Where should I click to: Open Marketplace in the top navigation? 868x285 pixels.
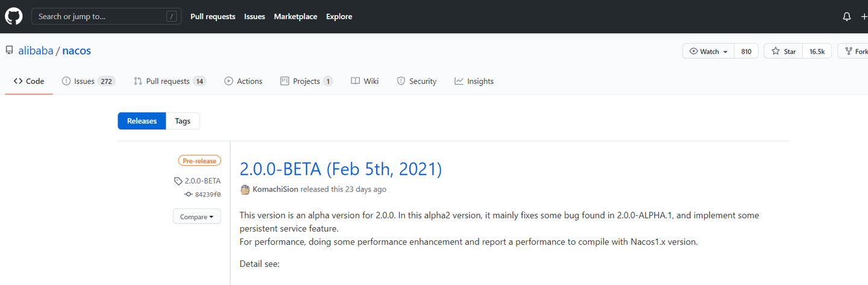pos(295,17)
